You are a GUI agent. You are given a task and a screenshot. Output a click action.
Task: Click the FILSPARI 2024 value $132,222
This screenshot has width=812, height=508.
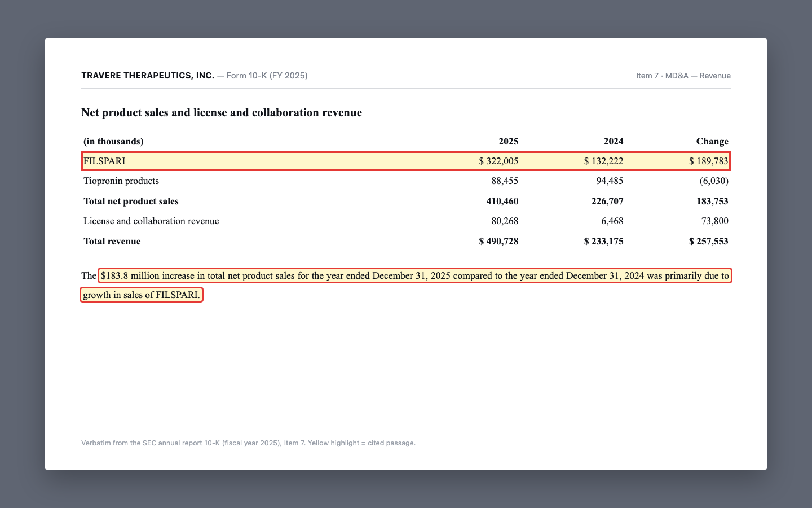(x=603, y=161)
